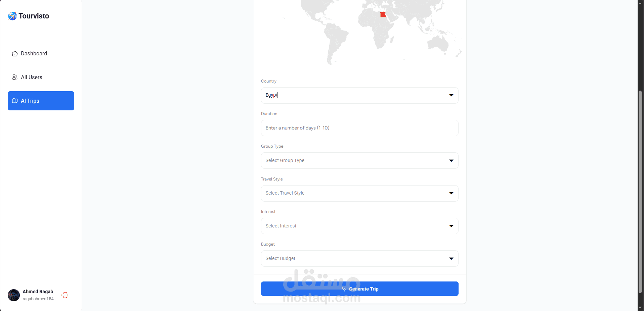Click the Dashboard home icon
644x311 pixels.
click(x=15, y=54)
